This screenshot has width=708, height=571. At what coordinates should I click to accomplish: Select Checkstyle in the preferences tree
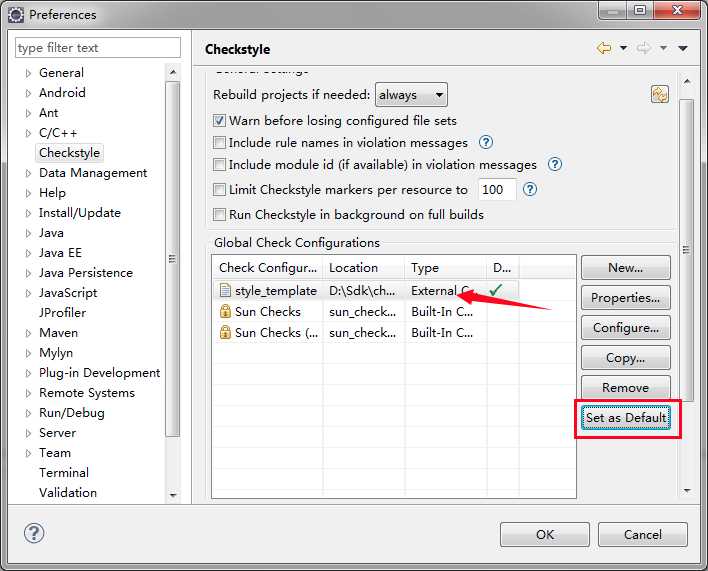pyautogui.click(x=70, y=153)
